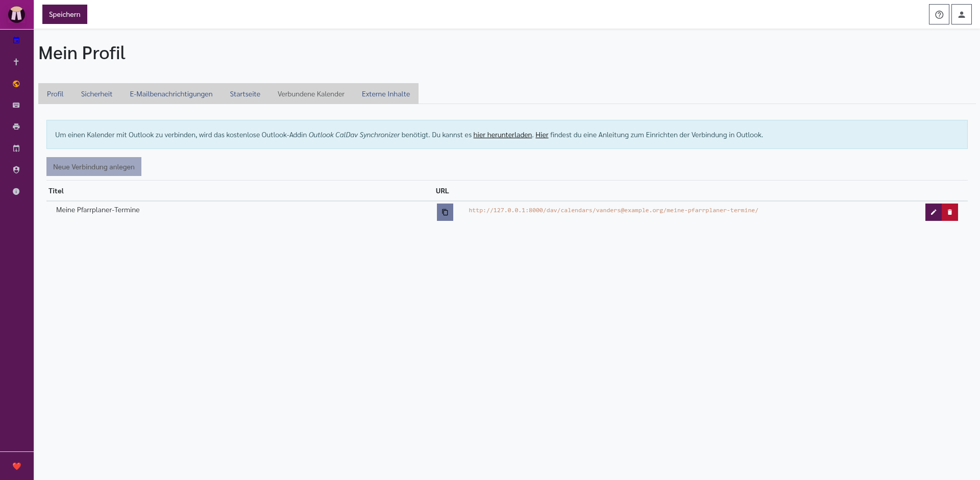Click Neue Verbindung anlegen
The image size is (980, 480).
point(94,167)
